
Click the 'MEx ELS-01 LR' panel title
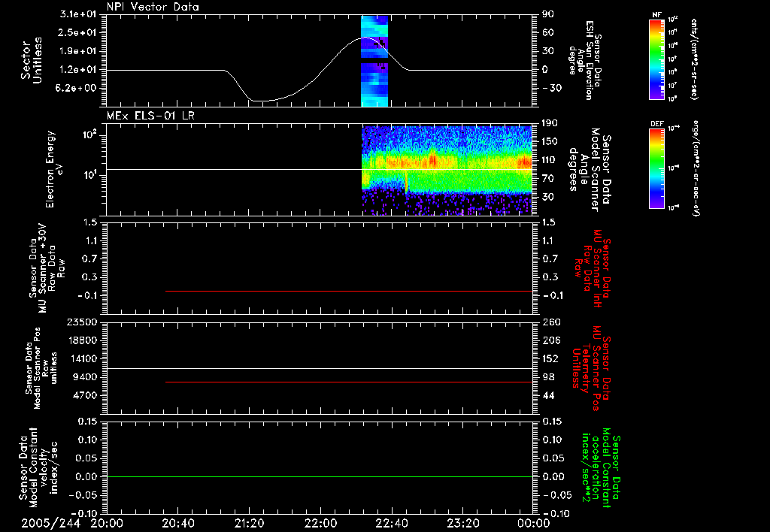coord(150,116)
